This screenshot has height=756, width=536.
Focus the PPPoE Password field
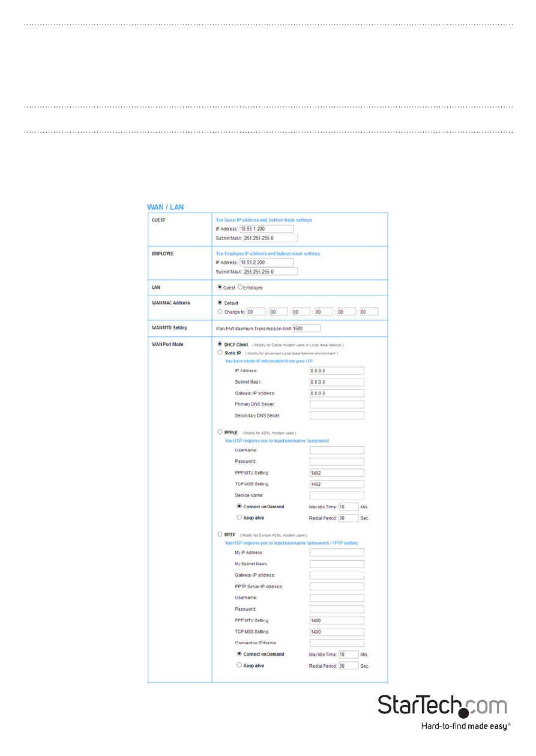(337, 461)
